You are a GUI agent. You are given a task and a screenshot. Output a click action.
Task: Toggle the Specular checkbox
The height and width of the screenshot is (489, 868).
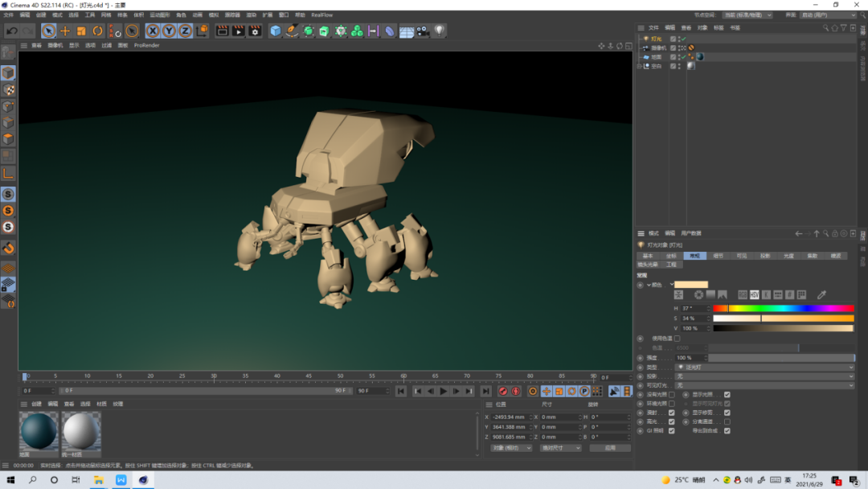pyautogui.click(x=671, y=421)
